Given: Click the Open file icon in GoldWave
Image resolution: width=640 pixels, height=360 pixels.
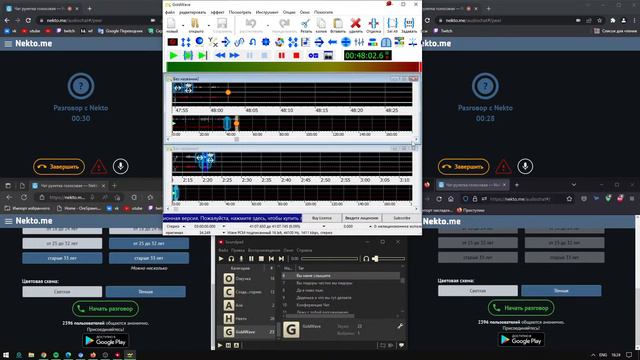Looking at the screenshot, I should click(195, 23).
